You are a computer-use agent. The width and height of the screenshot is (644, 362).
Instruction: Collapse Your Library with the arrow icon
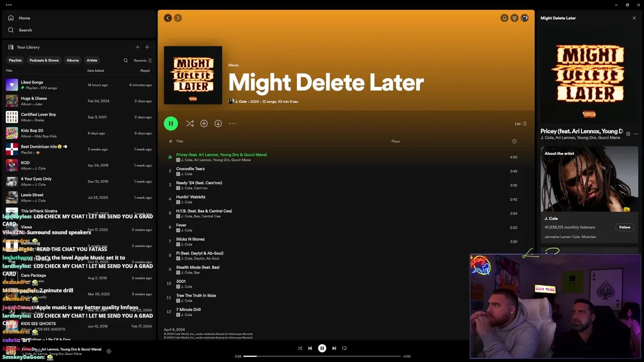click(x=147, y=47)
